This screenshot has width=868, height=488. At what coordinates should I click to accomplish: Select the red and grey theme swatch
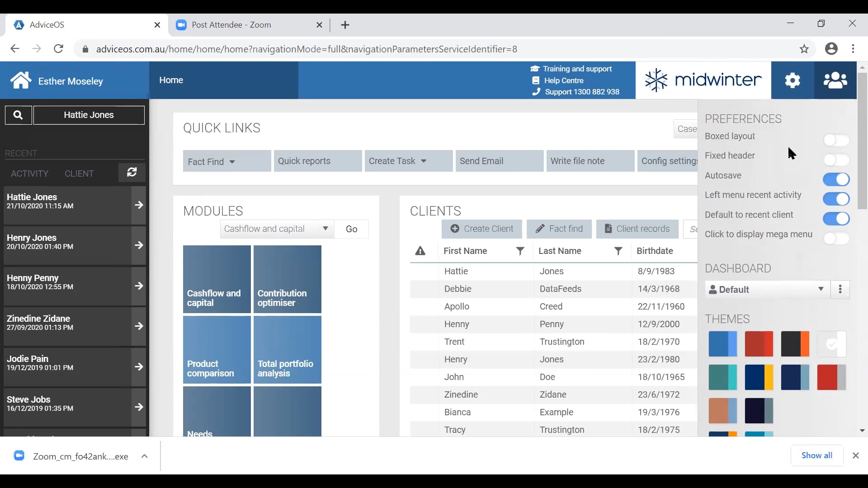pos(831,377)
